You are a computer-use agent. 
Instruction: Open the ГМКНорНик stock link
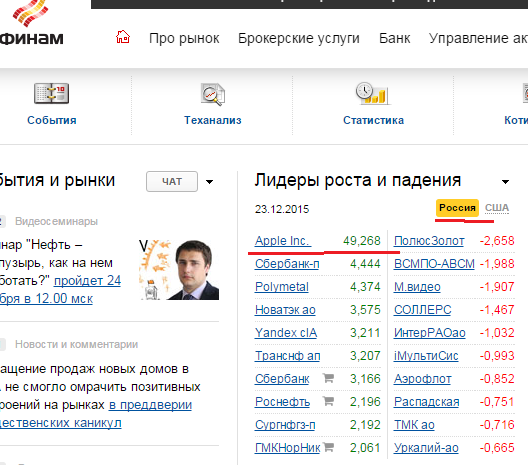click(288, 447)
